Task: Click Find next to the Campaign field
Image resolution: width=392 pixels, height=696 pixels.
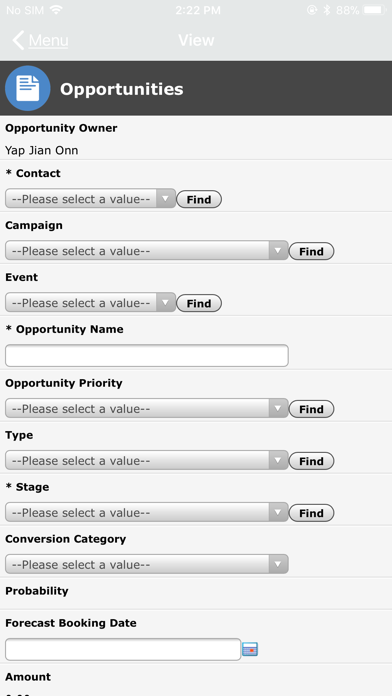Action: click(311, 251)
